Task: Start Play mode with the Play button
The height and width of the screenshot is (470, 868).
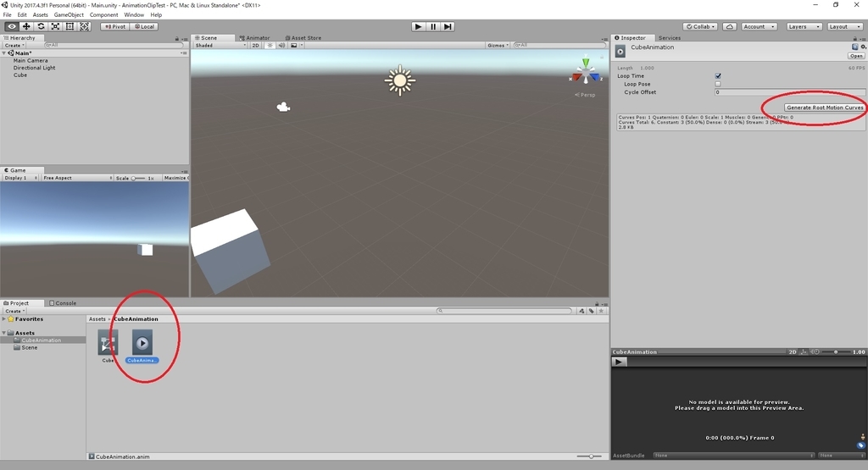Action: click(x=419, y=26)
